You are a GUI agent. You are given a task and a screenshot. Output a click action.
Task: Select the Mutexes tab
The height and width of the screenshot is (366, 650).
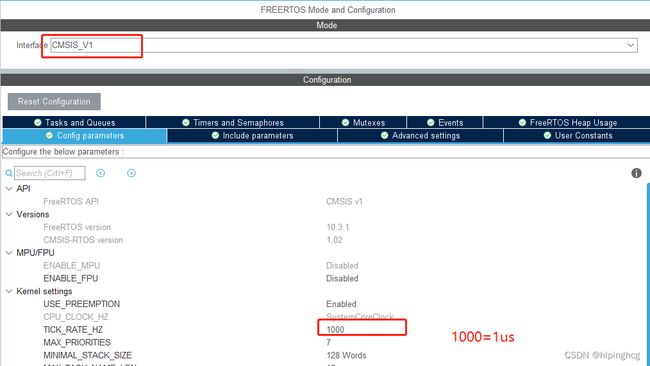tap(363, 122)
